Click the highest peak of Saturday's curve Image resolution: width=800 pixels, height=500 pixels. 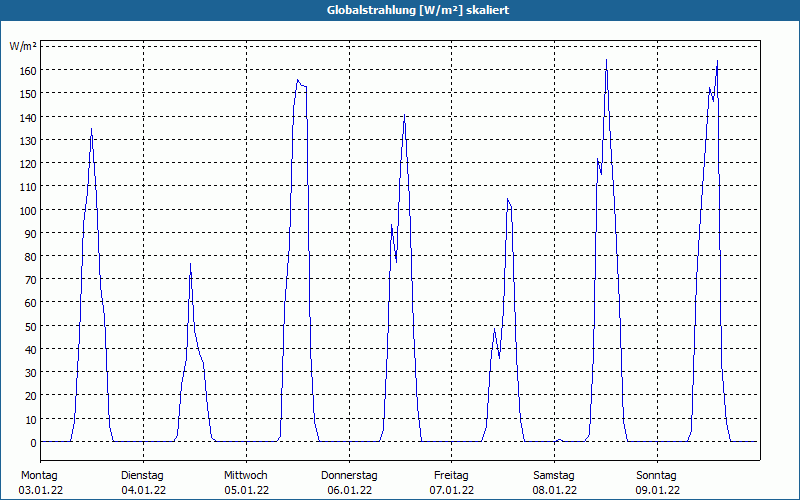(x=606, y=60)
